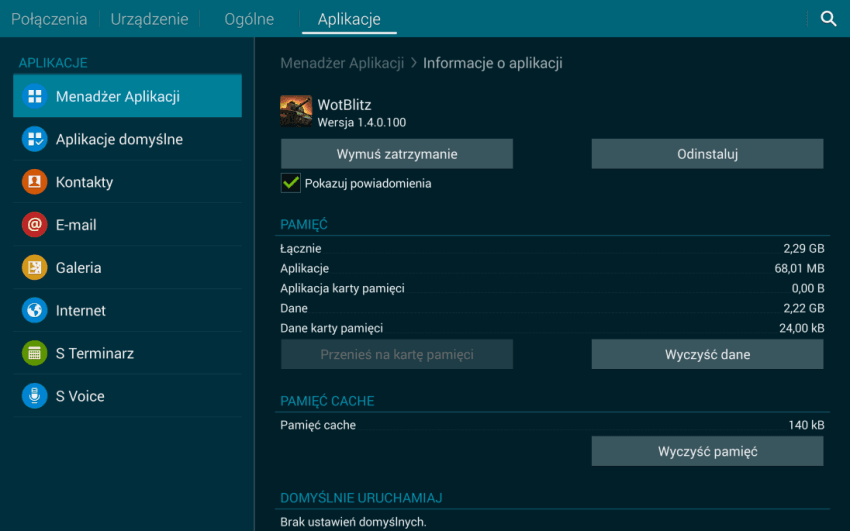Click the green S Terminarz calendar icon

[x=35, y=353]
